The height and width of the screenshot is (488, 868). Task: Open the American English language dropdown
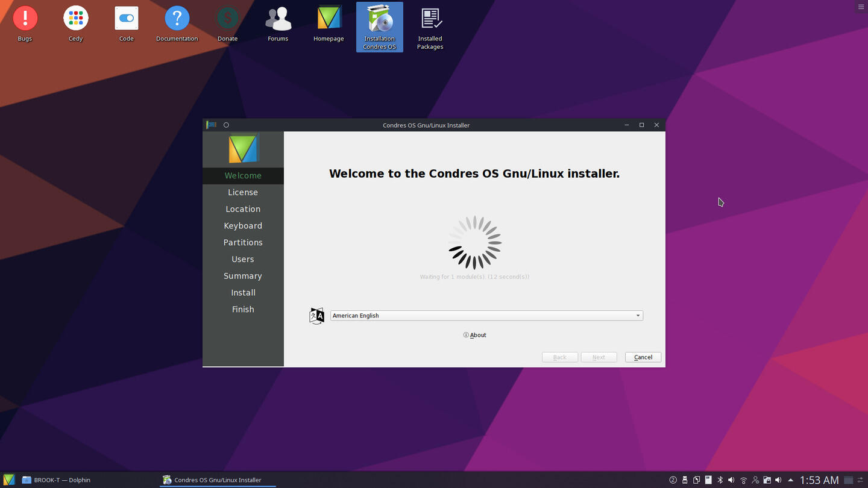pos(486,316)
